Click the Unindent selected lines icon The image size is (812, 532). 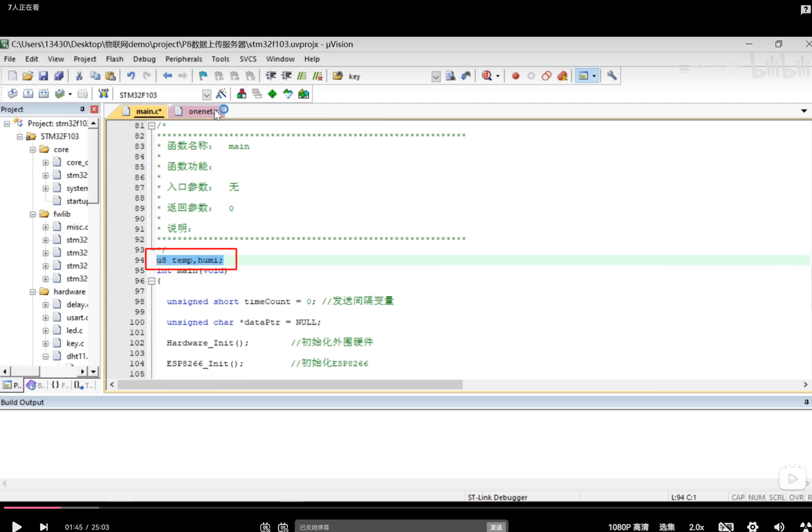[286, 76]
